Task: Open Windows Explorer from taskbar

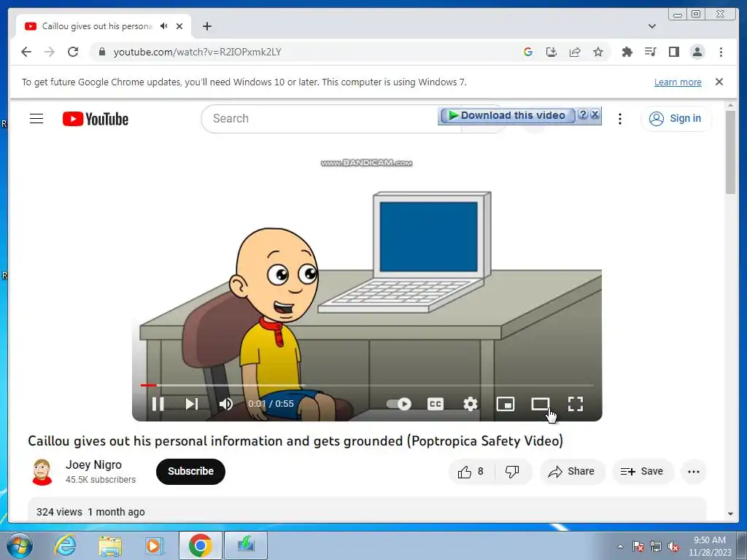Action: click(110, 545)
